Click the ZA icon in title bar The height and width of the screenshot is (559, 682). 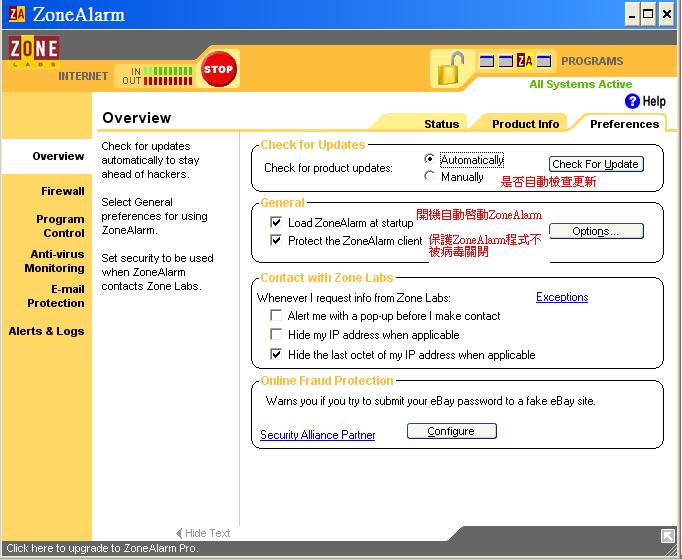tap(17, 13)
